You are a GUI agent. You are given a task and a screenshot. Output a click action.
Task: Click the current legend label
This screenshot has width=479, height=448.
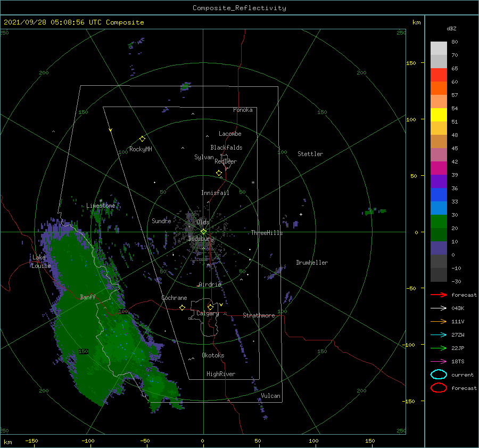coord(463,374)
